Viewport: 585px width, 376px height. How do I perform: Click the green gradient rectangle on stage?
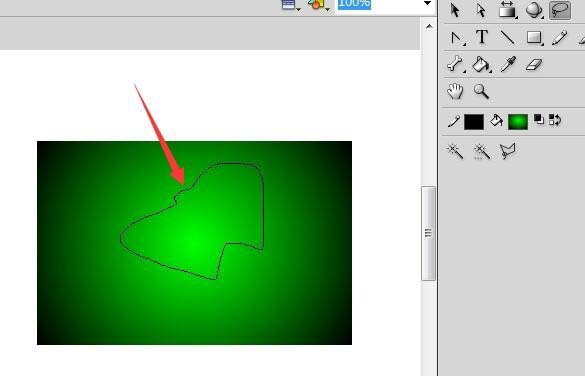194,243
